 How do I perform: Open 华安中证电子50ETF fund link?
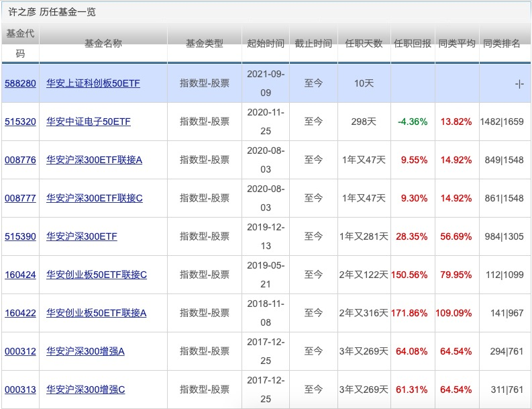coord(88,122)
